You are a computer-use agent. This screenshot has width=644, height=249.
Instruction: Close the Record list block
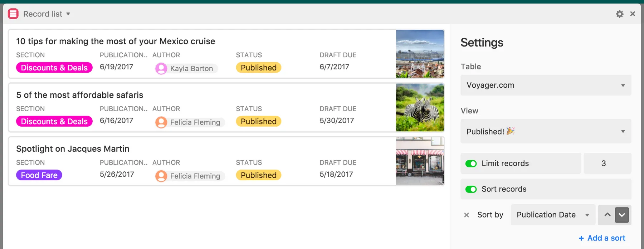click(x=633, y=14)
